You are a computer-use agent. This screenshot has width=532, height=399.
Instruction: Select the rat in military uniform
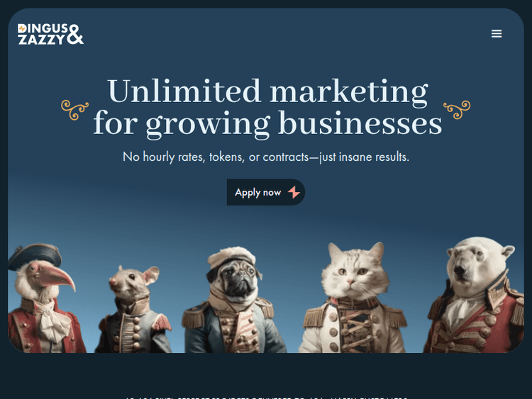click(134, 309)
